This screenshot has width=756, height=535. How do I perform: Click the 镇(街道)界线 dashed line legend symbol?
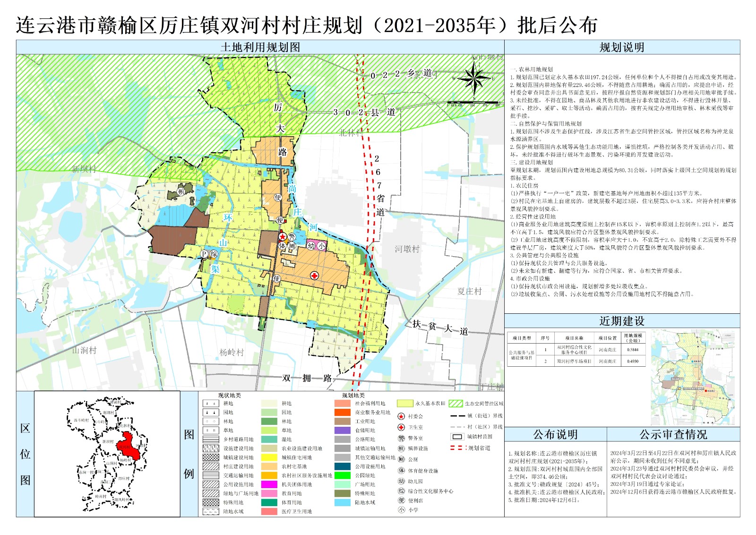[458, 416]
